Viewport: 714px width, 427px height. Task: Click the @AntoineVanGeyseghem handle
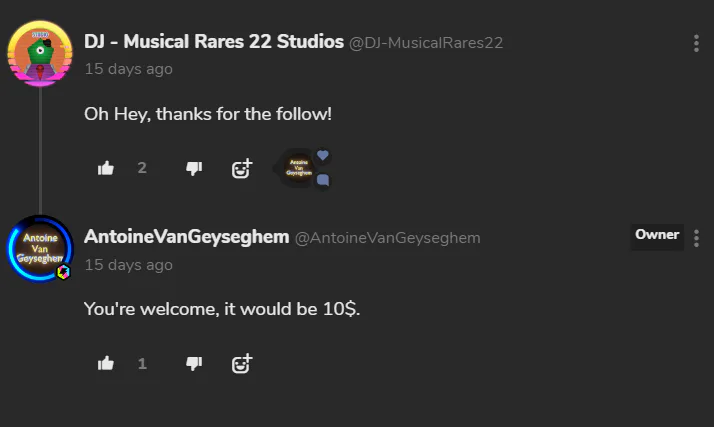pos(387,238)
